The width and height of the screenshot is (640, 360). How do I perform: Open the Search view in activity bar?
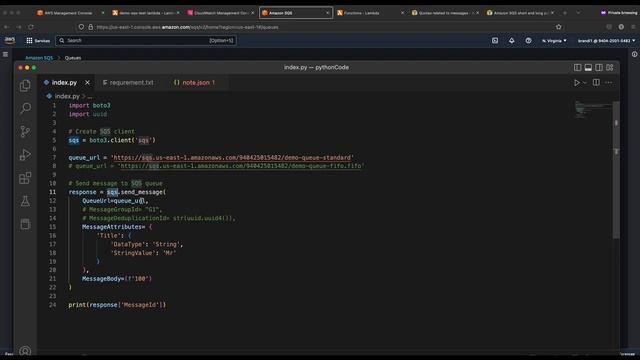tap(25, 108)
